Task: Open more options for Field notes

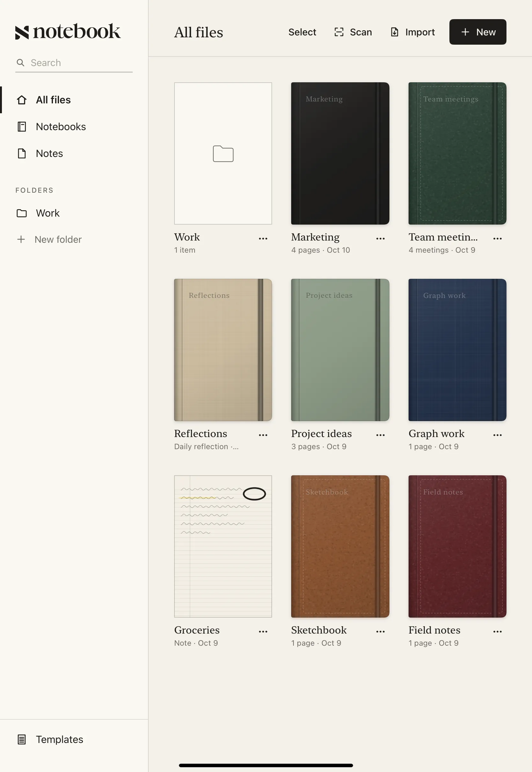Action: coord(497,632)
